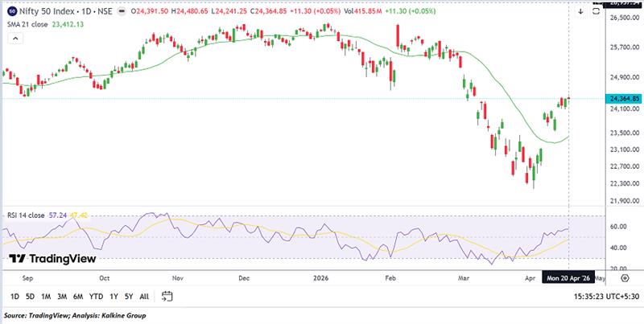This screenshot has height=324, width=644.
Task: Open chart settings gear icon
Action: [x=625, y=278]
